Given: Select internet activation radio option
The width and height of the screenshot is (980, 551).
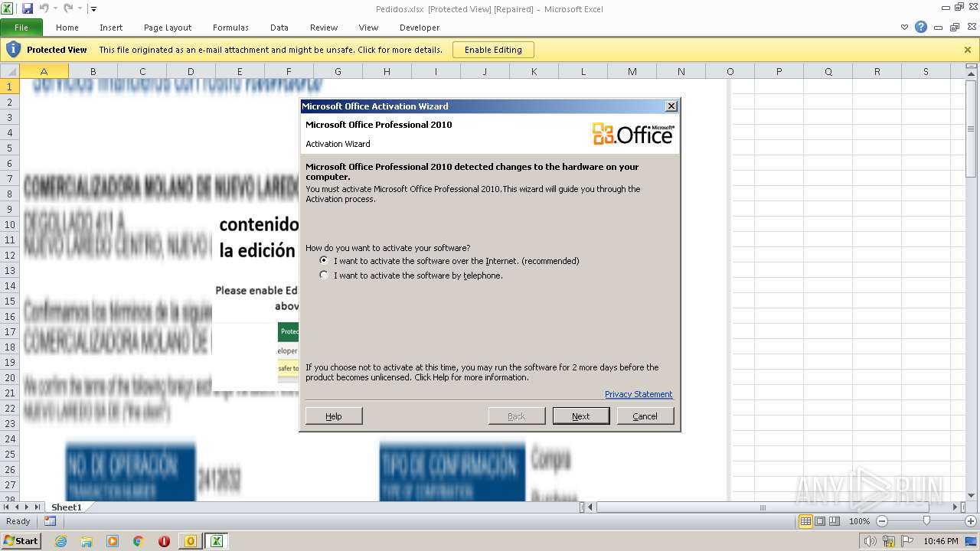Looking at the screenshot, I should click(x=325, y=260).
